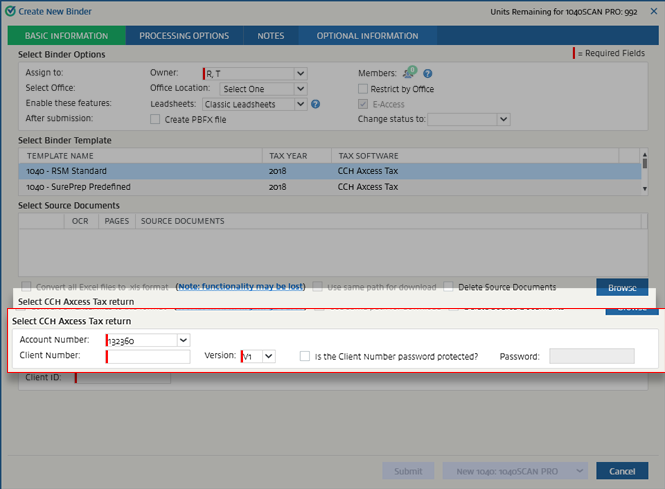Click the Browse button for source documents
Viewport: 665px width, 489px height.
pos(621,288)
